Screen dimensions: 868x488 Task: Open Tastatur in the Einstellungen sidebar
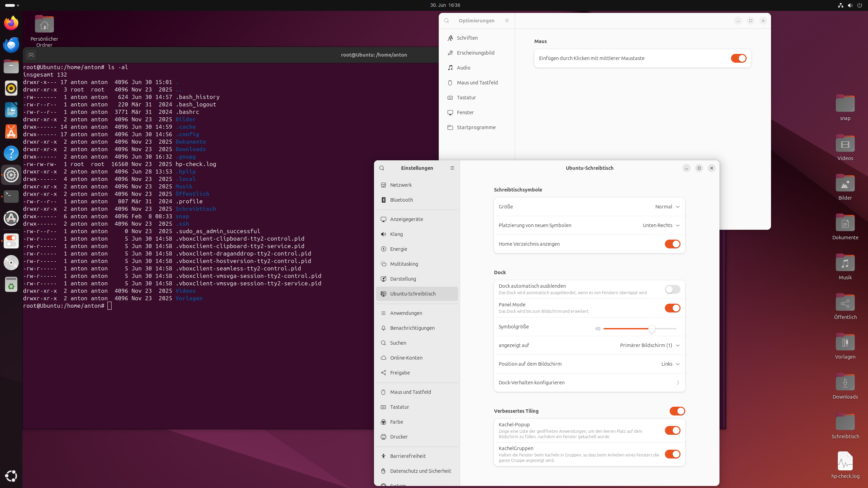point(417,407)
